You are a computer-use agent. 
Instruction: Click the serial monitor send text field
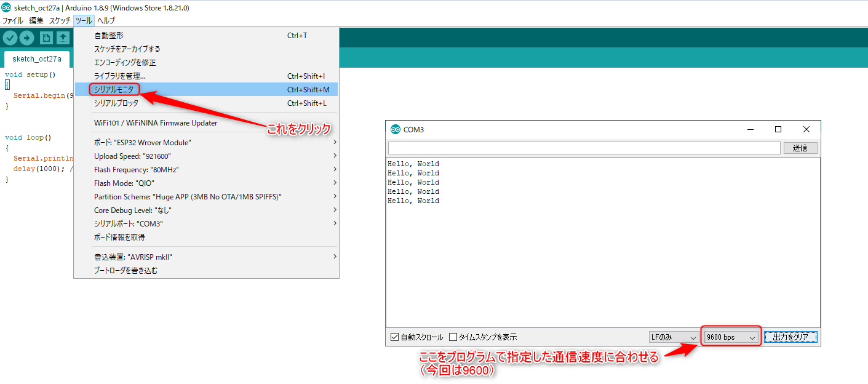[x=584, y=148]
